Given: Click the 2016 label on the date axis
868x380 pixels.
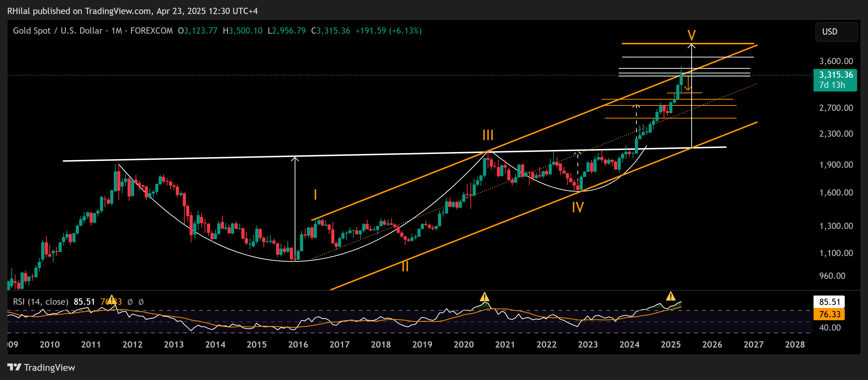Looking at the screenshot, I should pyautogui.click(x=298, y=344).
